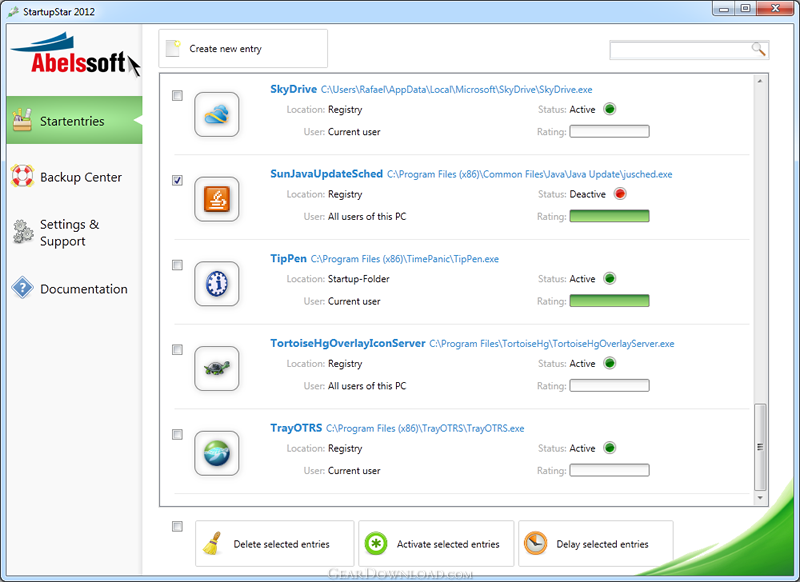Uncheck the SunJavaUpdateSched entry checkbox
800x582 pixels.
tap(177, 180)
